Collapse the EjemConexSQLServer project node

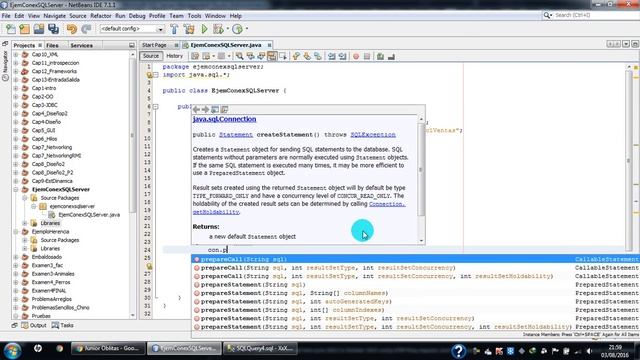(16, 189)
